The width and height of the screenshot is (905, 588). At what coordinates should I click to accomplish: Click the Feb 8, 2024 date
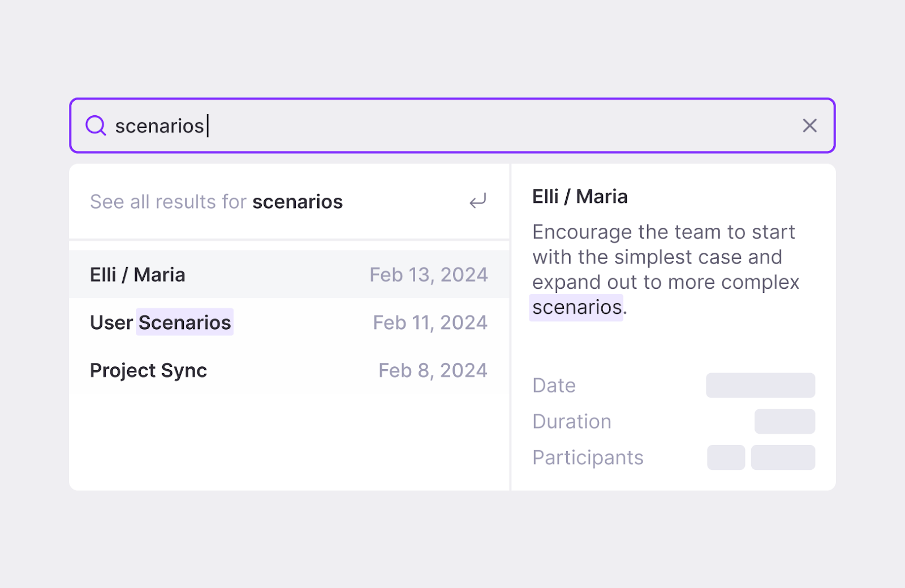pos(433,370)
